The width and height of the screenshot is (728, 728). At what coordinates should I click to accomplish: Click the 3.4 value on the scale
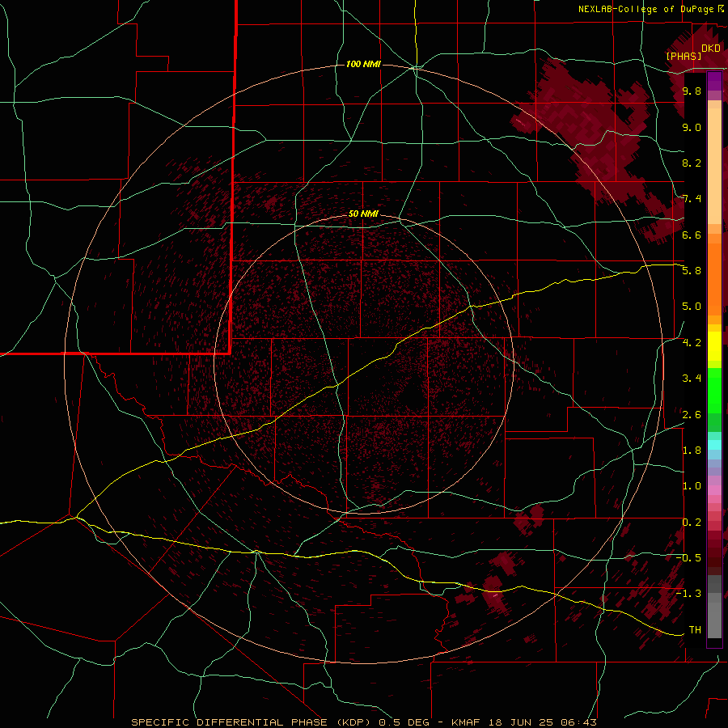pos(692,379)
